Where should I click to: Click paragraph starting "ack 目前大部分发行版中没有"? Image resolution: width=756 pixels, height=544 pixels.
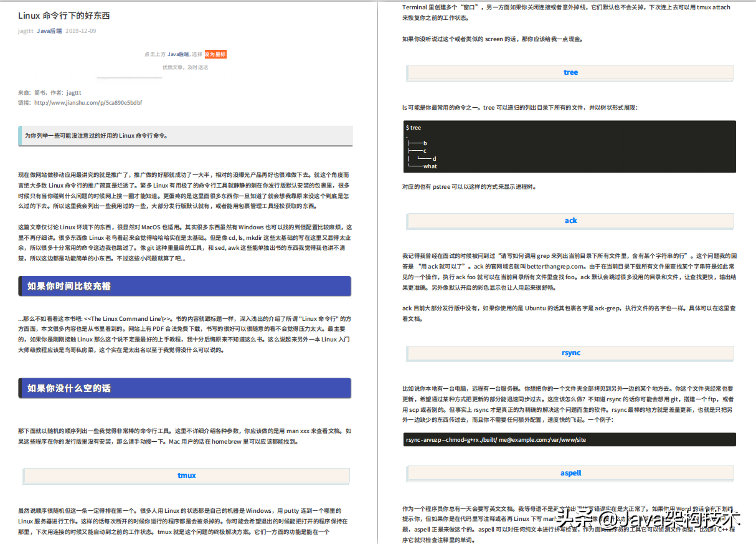point(569,313)
